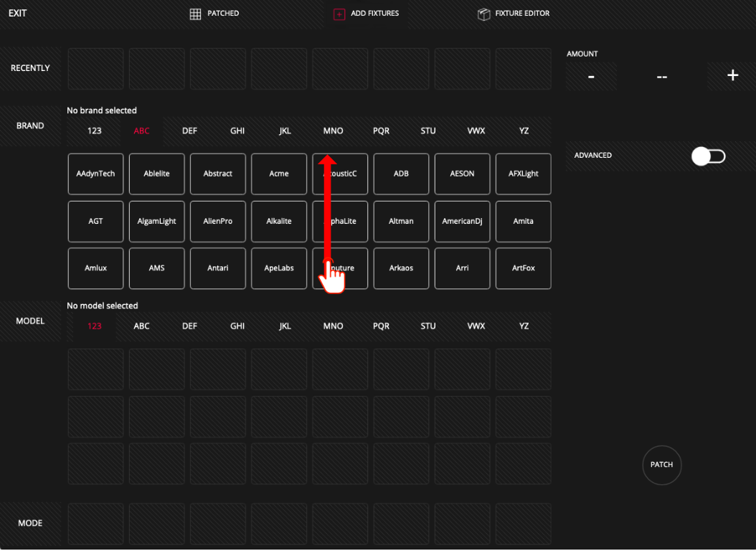Filter models by DEF

[x=189, y=326]
